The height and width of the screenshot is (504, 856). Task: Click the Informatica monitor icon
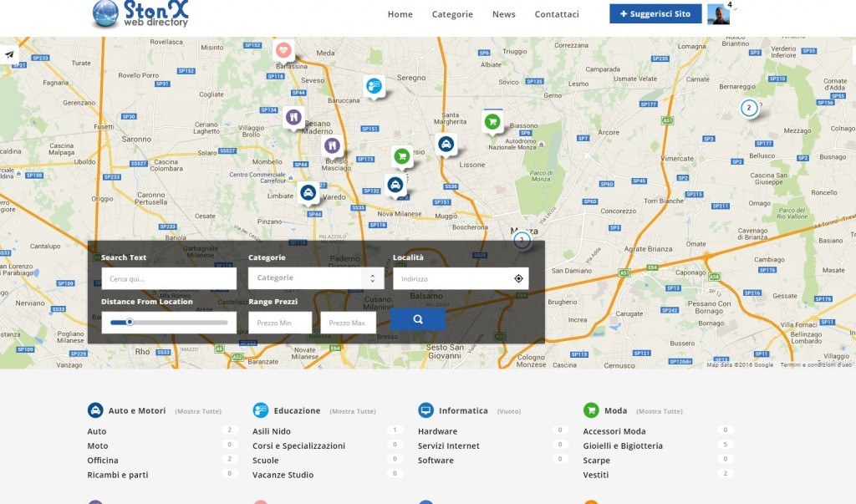tap(425, 410)
